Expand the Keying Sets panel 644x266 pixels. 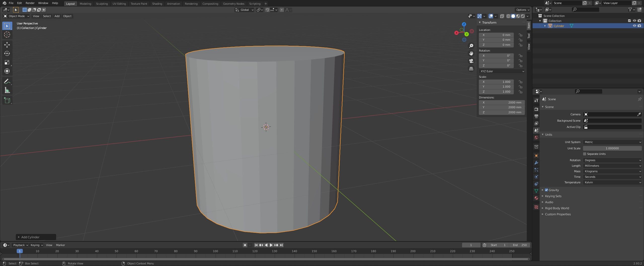click(553, 196)
